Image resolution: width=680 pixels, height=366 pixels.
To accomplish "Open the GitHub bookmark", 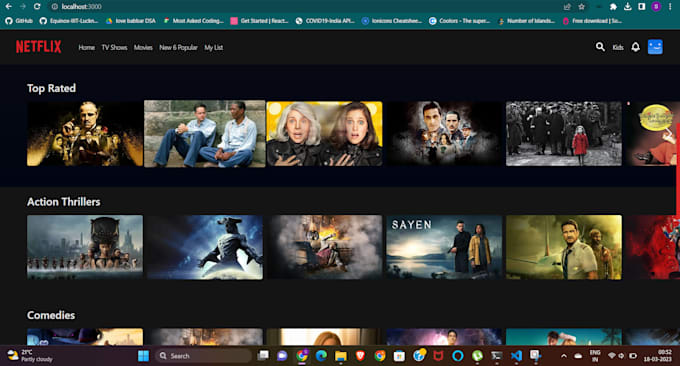I will click(19, 20).
